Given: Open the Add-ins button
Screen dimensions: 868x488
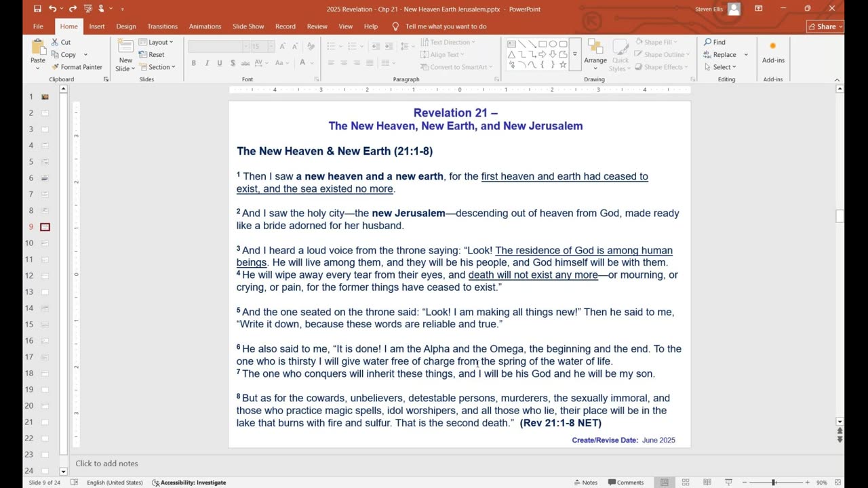Looking at the screenshot, I should 773,52.
